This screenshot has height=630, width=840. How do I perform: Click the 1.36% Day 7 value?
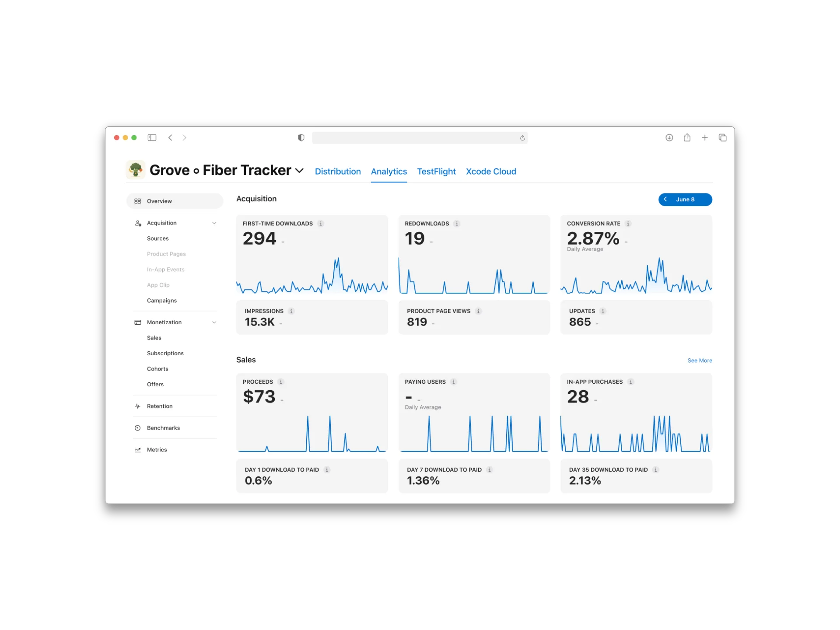point(423,481)
